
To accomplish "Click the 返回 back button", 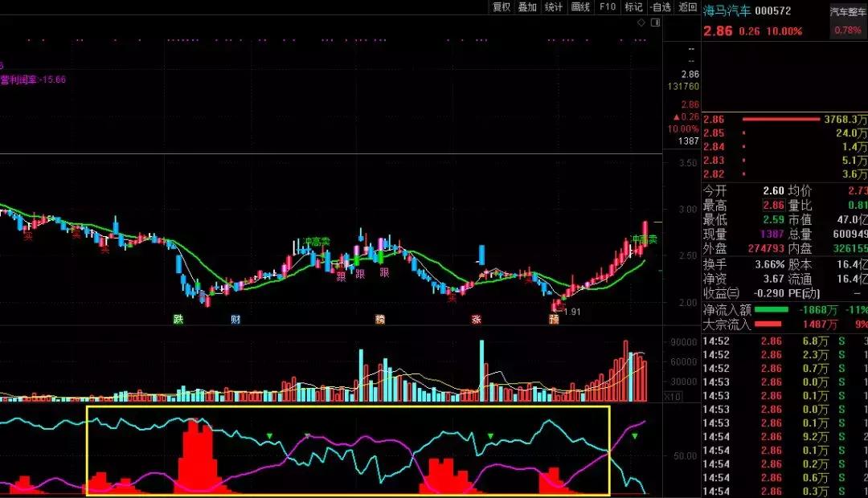I will (687, 6).
